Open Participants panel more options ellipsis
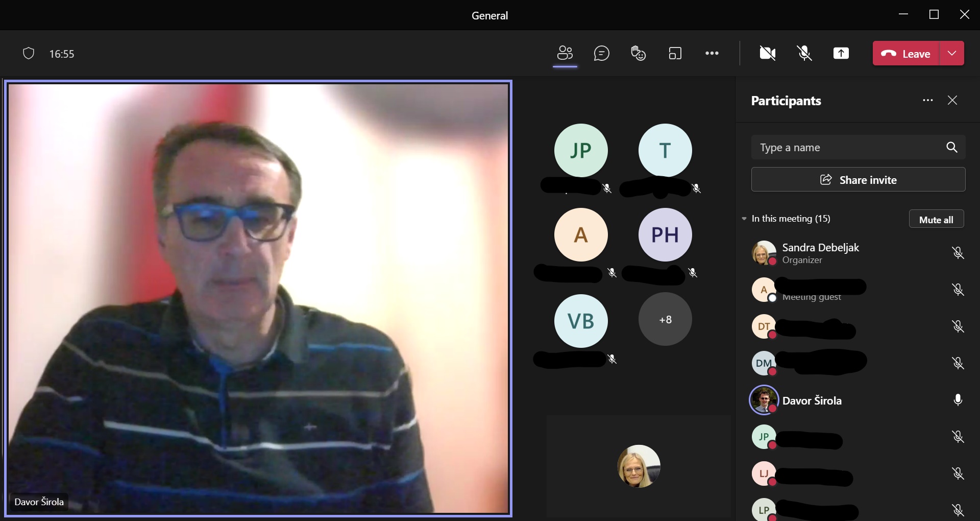Screen dimensions: 980x521 [x=927, y=101]
